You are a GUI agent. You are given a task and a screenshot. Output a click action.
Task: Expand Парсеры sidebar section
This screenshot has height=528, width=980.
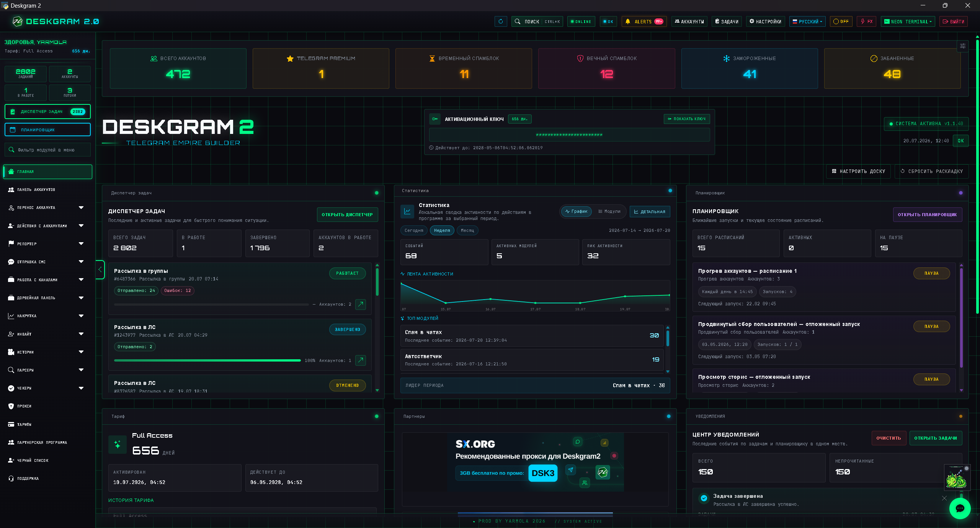coord(47,370)
